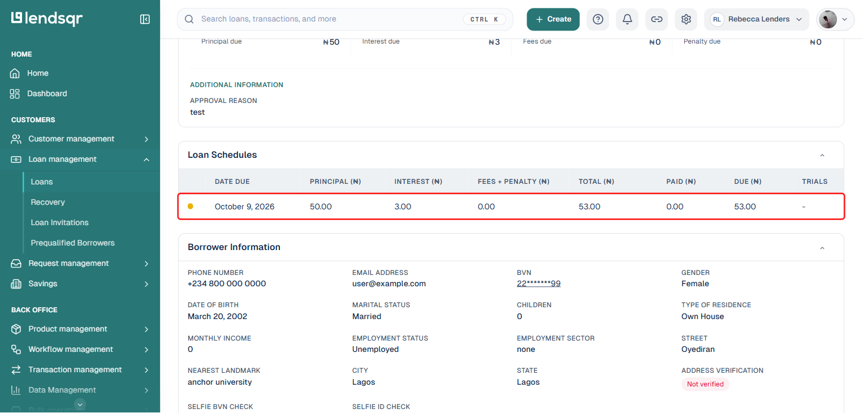Collapse the Loan Schedules section
868x413 pixels.
[x=822, y=155]
